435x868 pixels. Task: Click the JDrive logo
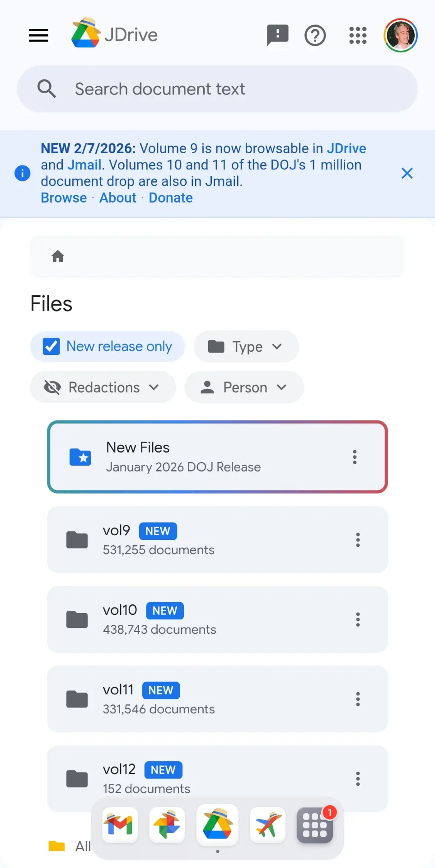click(x=115, y=33)
